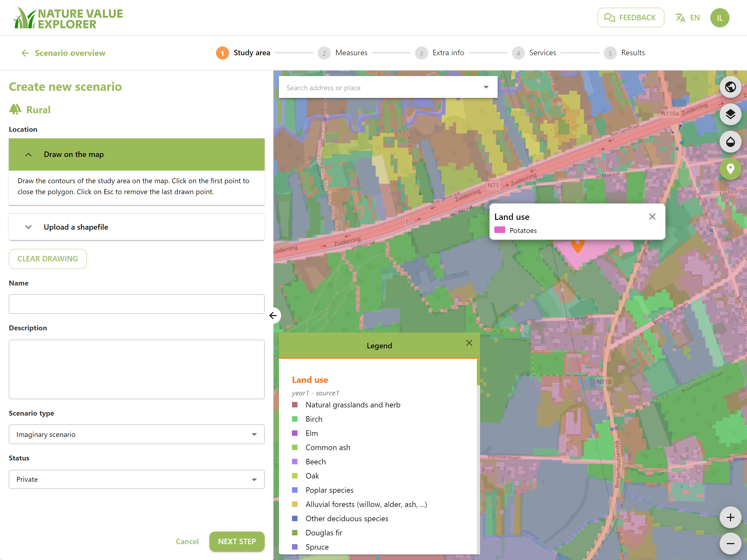Click the back arrow beside Scenario overview
Image resolution: width=747 pixels, height=560 pixels.
[25, 53]
